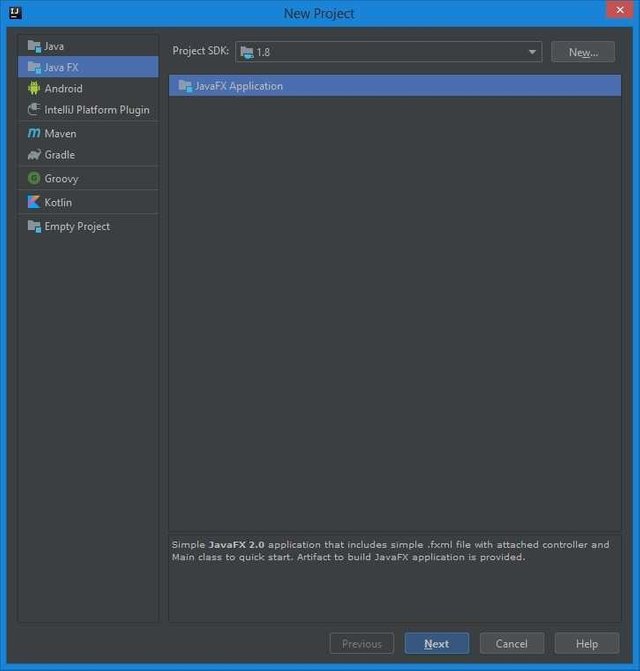Pick Maven as the project type
Screen dimensions: 640x671
click(x=88, y=134)
